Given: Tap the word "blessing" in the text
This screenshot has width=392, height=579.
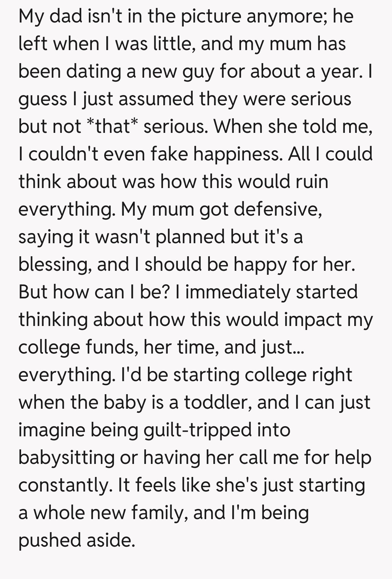Looking at the screenshot, I should pyautogui.click(x=54, y=265).
